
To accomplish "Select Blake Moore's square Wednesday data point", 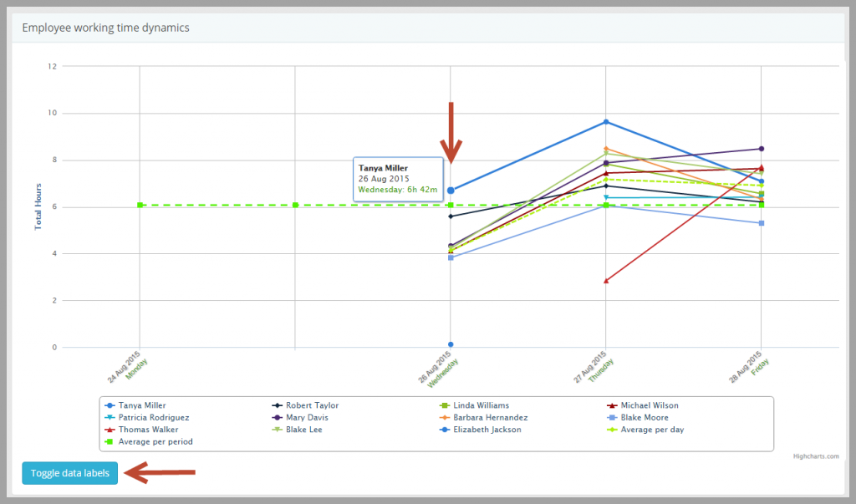I will tap(451, 257).
